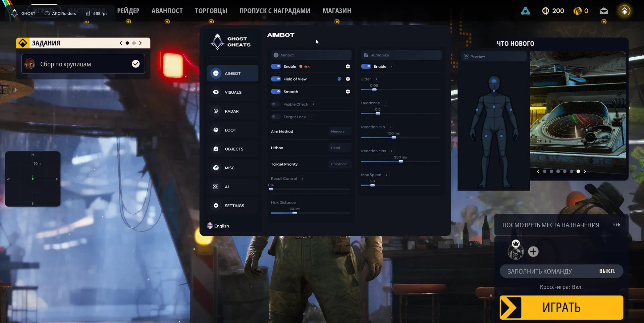Viewport: 644px width, 323px height.
Task: Click the Deadzone info icon
Action: pos(385,103)
